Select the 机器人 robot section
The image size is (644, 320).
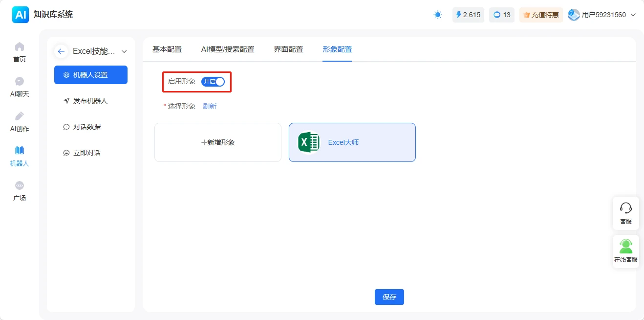coord(19,157)
